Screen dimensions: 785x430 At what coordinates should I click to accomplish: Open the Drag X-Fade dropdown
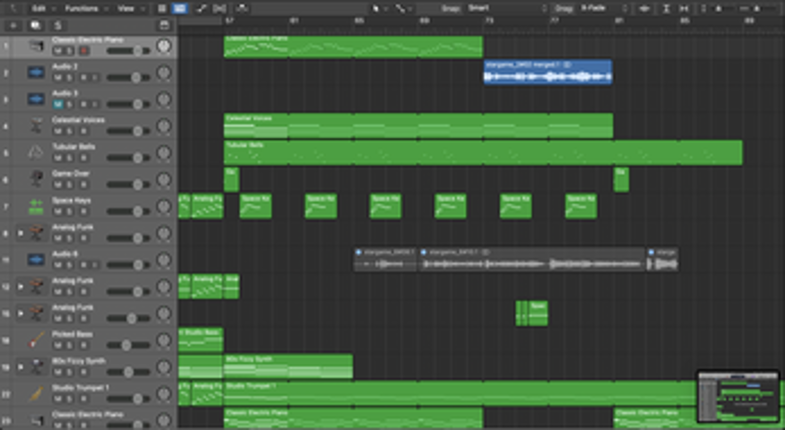pyautogui.click(x=603, y=9)
